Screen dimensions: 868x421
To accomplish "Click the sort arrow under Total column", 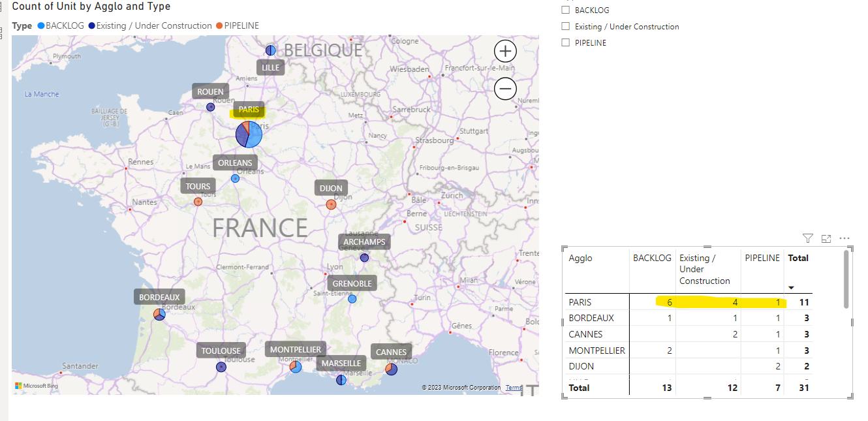I will [x=791, y=288].
